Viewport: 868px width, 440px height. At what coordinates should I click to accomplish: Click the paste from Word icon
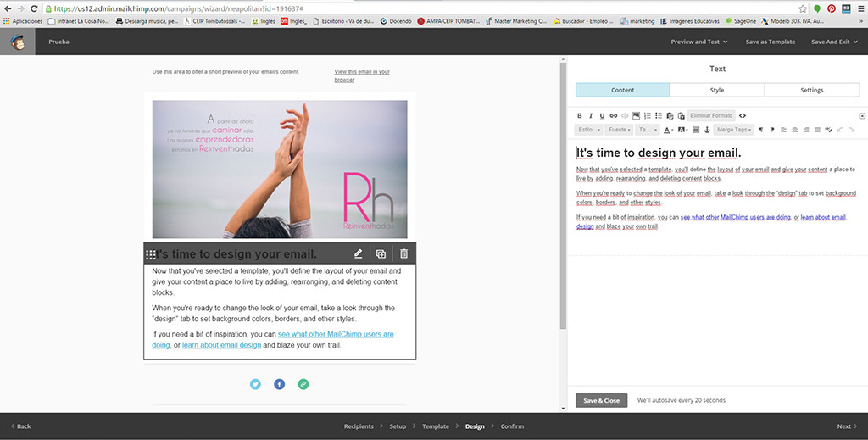(x=682, y=115)
